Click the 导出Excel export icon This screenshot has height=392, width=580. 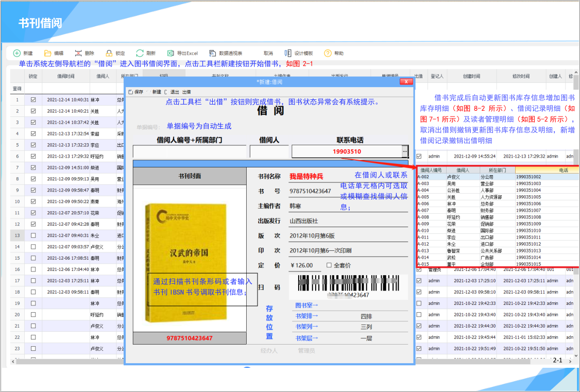click(170, 53)
